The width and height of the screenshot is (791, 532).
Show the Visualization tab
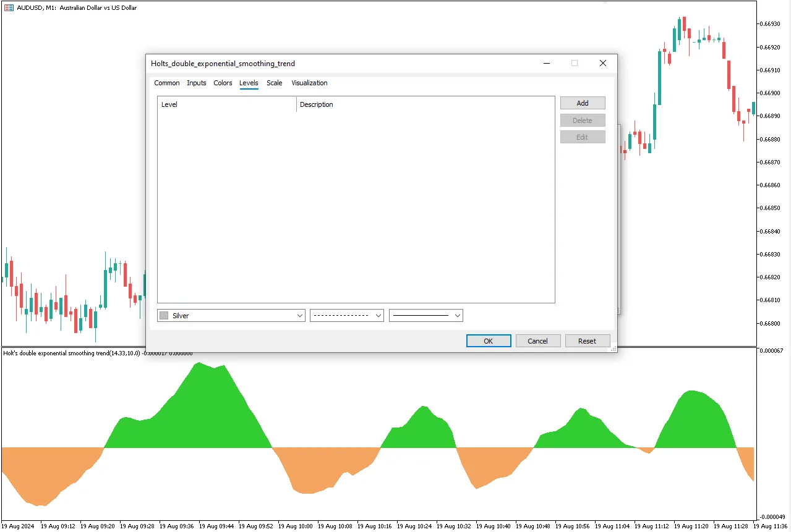(x=309, y=83)
